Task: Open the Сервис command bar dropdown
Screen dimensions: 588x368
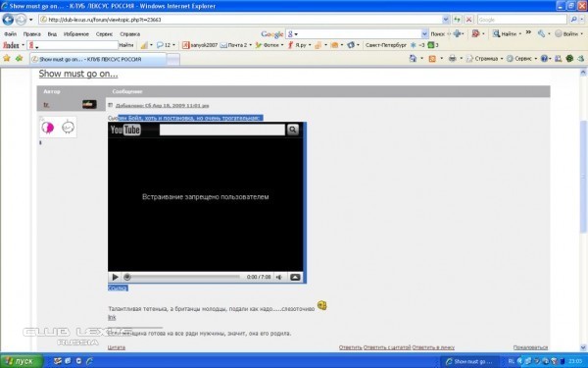Action: pos(522,59)
